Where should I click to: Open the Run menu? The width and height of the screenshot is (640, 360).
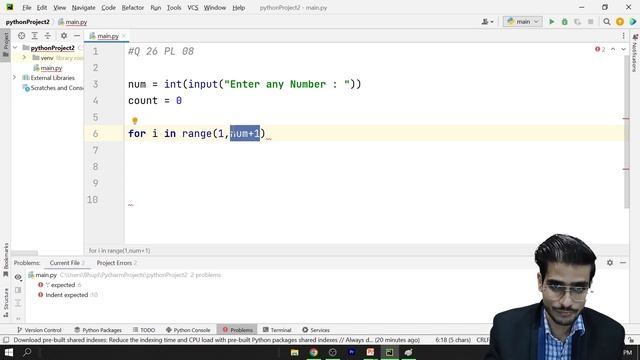(x=156, y=7)
